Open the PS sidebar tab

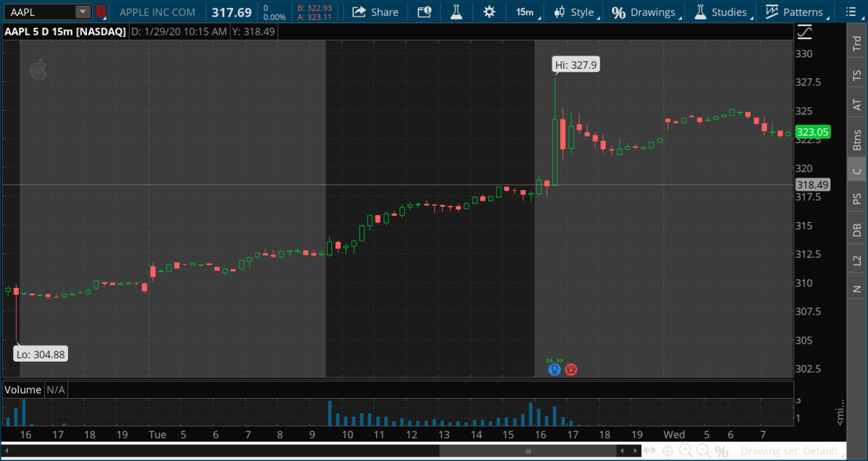856,198
